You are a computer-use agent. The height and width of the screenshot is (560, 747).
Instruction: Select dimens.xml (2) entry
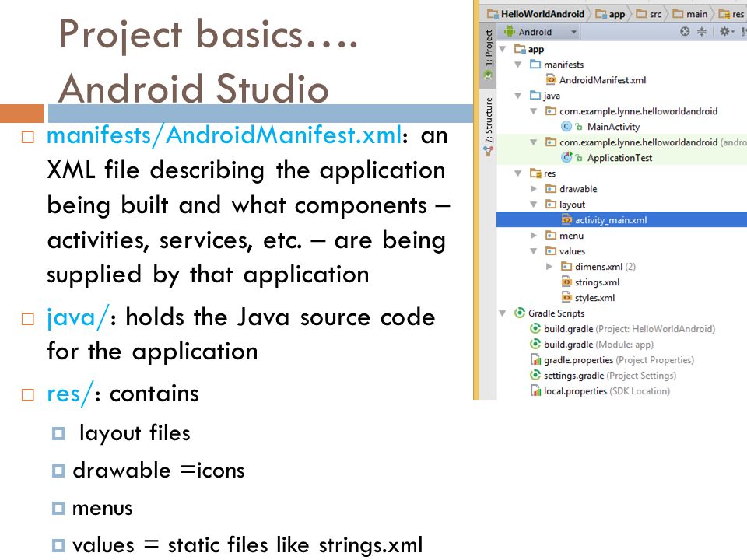pos(605,266)
